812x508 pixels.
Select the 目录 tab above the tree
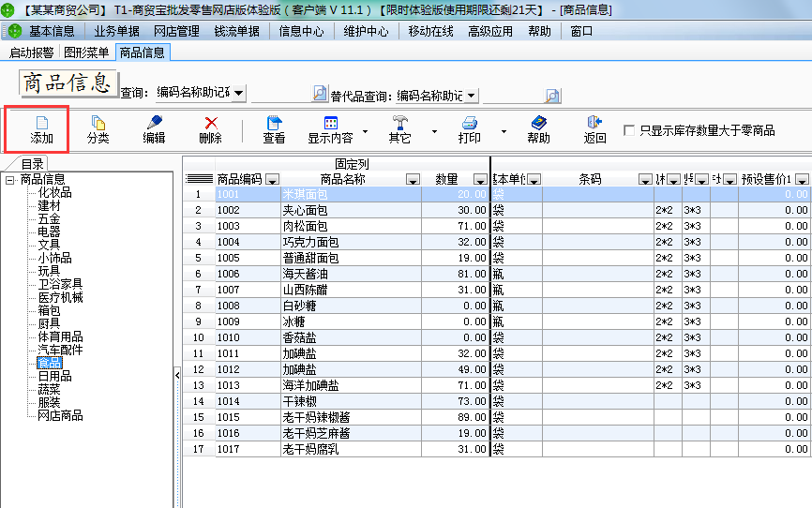(32, 164)
